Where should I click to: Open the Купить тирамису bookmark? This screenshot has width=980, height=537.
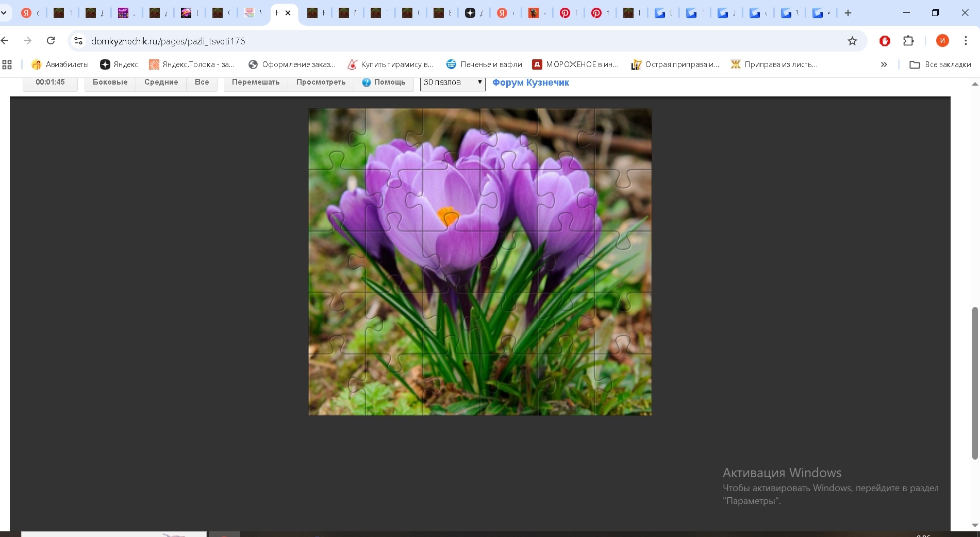(x=391, y=64)
